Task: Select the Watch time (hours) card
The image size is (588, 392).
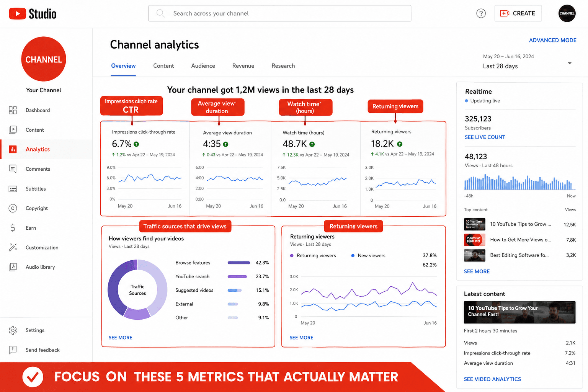Action: coord(316,169)
